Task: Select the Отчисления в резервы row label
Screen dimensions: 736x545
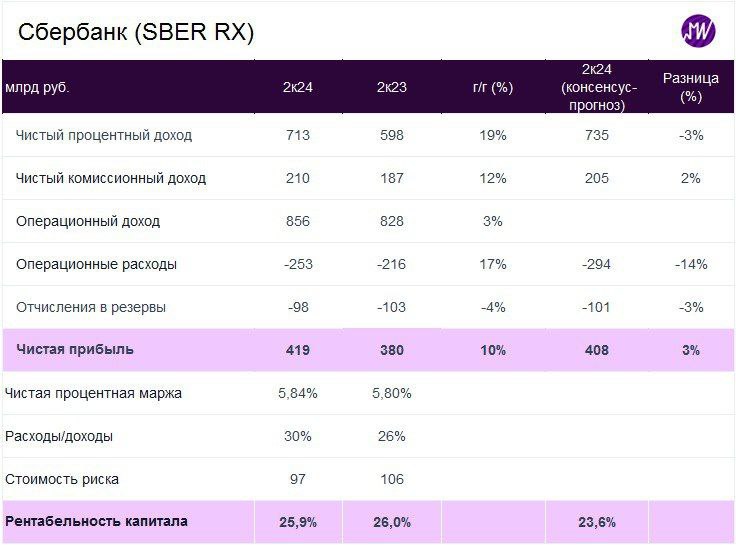Action: 91,307
